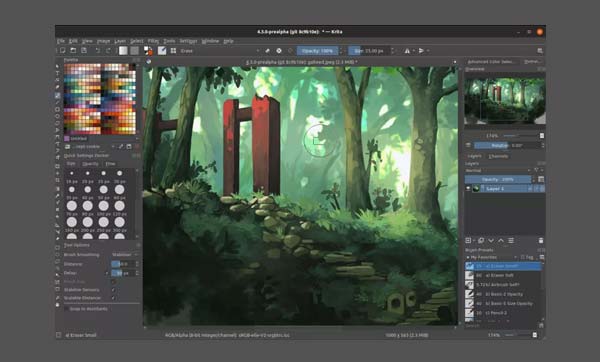Toggle Scalable Distance checkbox
Image resolution: width=600 pixels, height=362 pixels.
[113, 298]
